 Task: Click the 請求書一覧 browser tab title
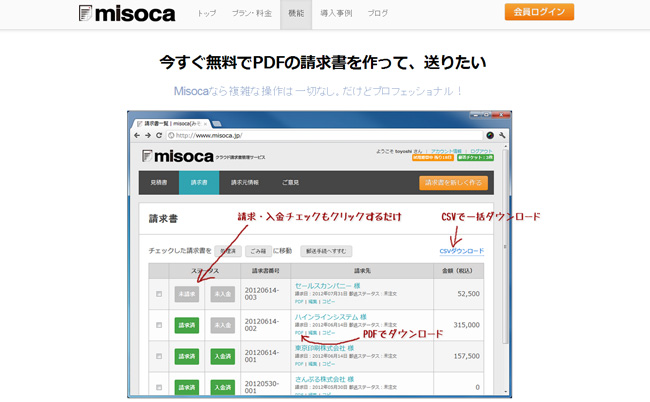coord(172,124)
